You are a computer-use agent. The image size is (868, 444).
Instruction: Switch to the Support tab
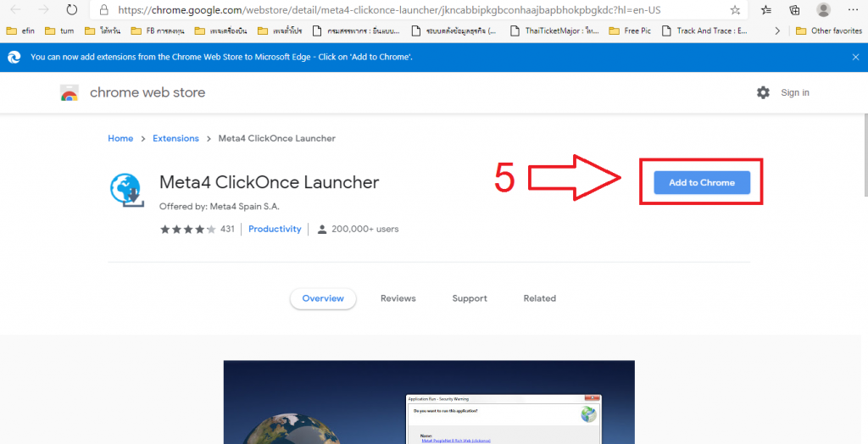click(470, 298)
